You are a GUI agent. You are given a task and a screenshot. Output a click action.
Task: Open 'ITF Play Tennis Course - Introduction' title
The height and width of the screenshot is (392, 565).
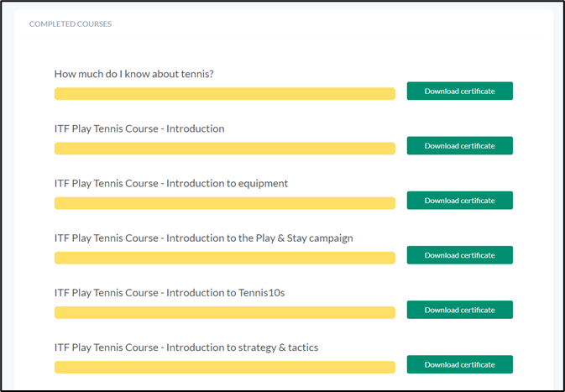pyautogui.click(x=139, y=128)
